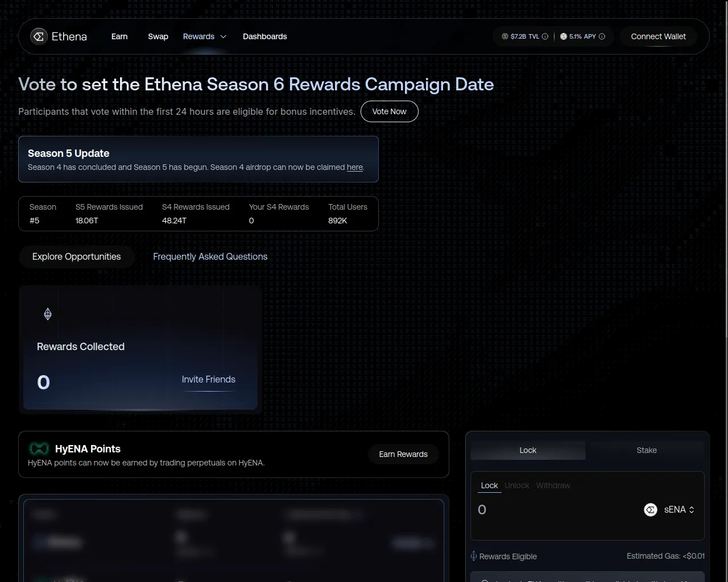Click the Ethereum icon above Rewards Collected

click(x=48, y=314)
